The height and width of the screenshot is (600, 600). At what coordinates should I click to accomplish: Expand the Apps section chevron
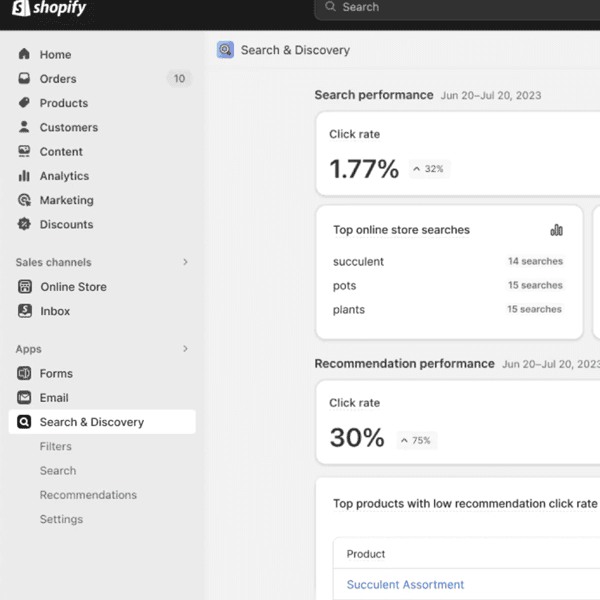click(x=185, y=349)
